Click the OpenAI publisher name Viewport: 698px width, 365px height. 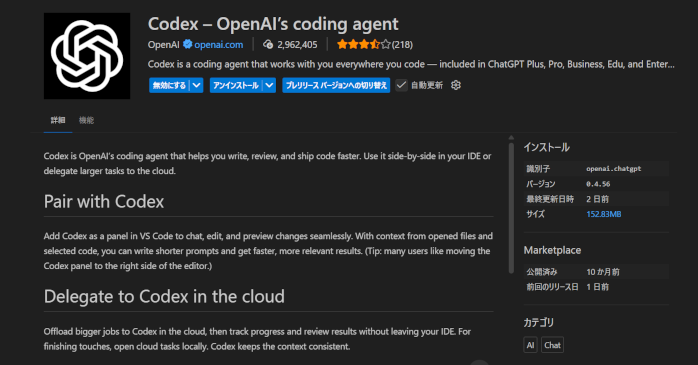[163, 45]
